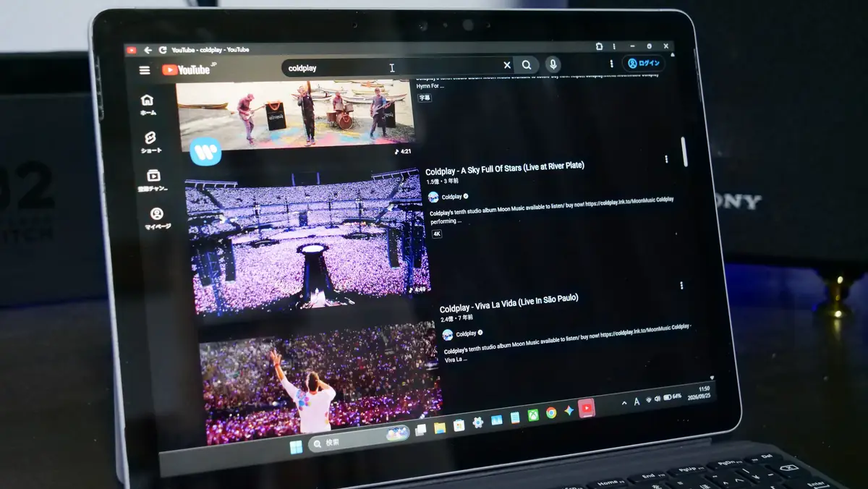Click the River Plate stadium video thumbnail

(x=307, y=242)
